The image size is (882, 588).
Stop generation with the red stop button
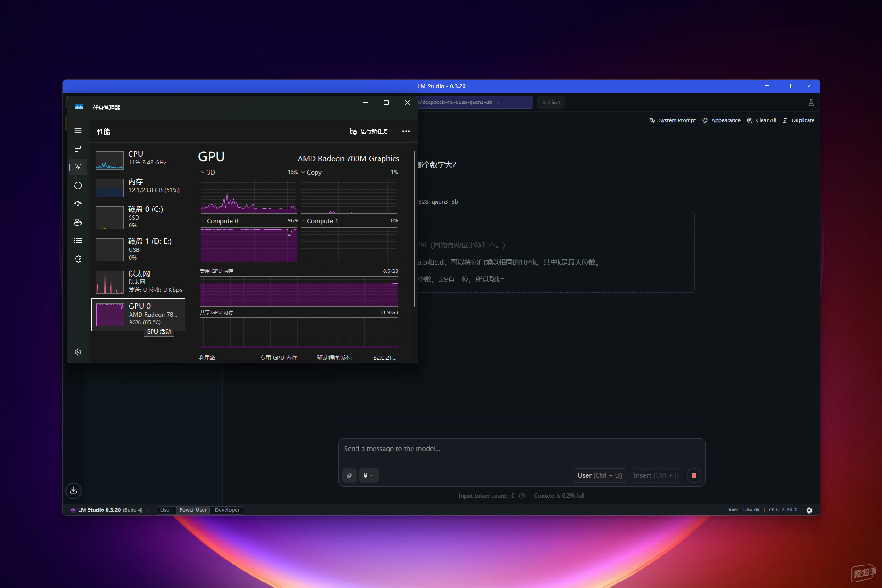point(694,475)
